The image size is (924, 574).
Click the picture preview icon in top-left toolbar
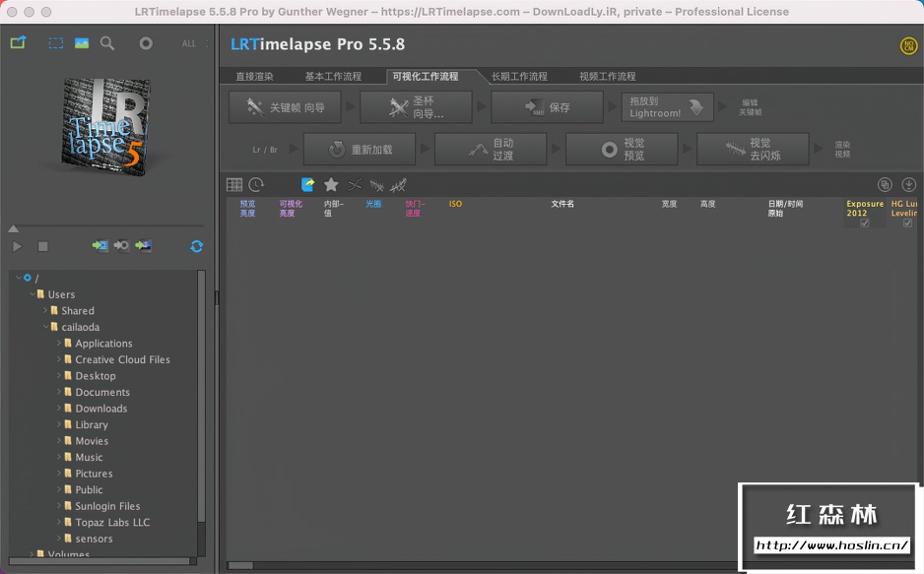click(x=82, y=43)
